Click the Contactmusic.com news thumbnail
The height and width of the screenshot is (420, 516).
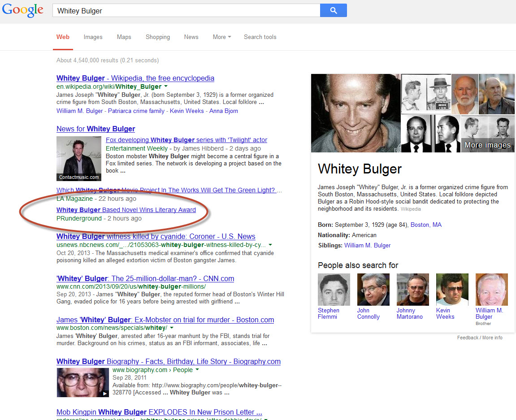[79, 159]
